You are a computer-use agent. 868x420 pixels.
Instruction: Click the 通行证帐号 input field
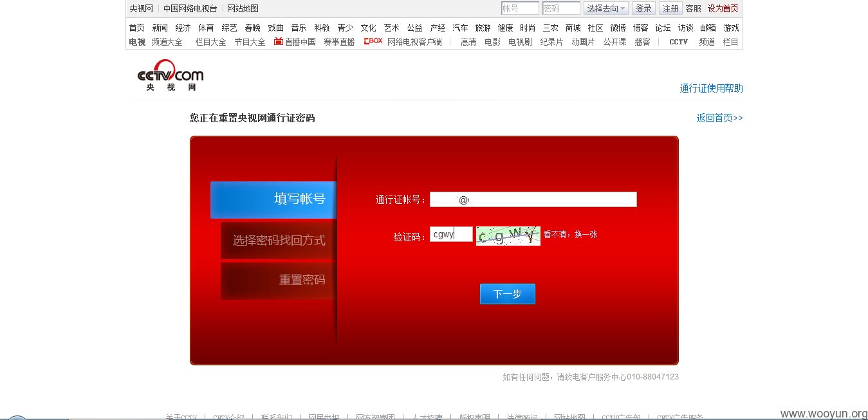click(533, 199)
